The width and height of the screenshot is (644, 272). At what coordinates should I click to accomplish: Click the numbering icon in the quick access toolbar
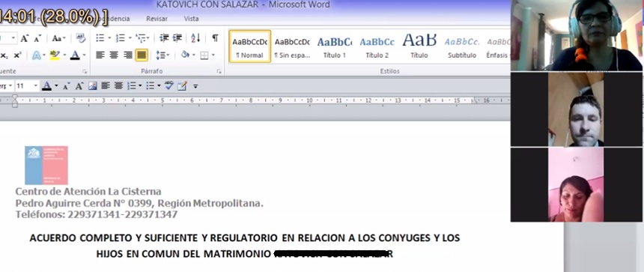click(132, 86)
